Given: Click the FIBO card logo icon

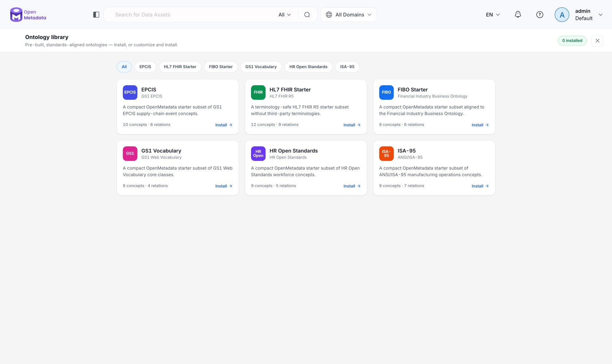Looking at the screenshot, I should (x=387, y=92).
